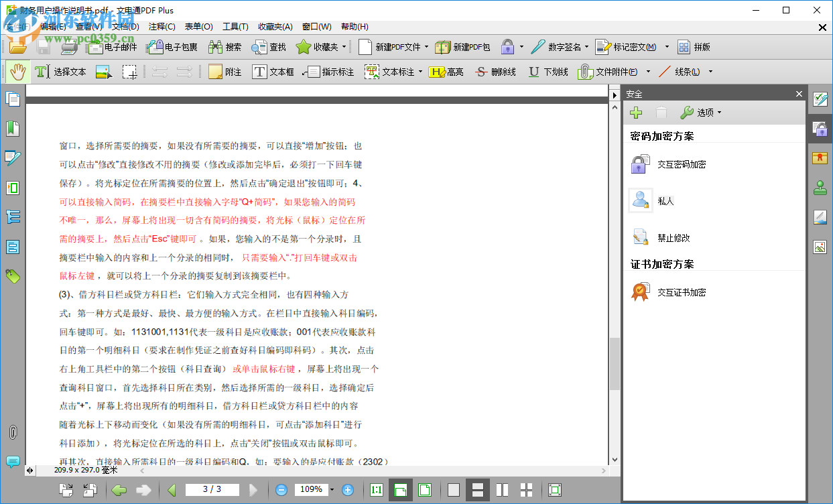Toggle continuous page view mode
Image resolution: width=833 pixels, height=504 pixels.
click(x=476, y=490)
